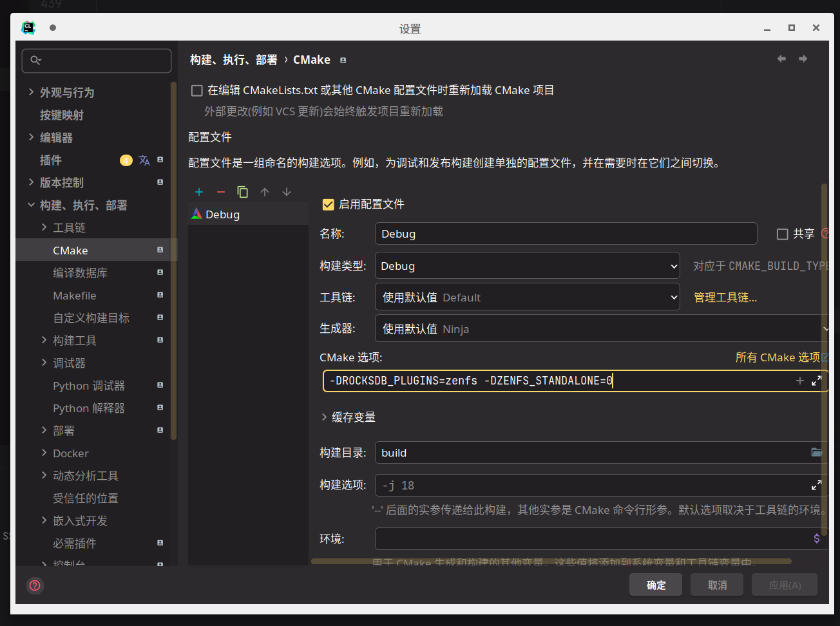Click the 确定 button

656,585
